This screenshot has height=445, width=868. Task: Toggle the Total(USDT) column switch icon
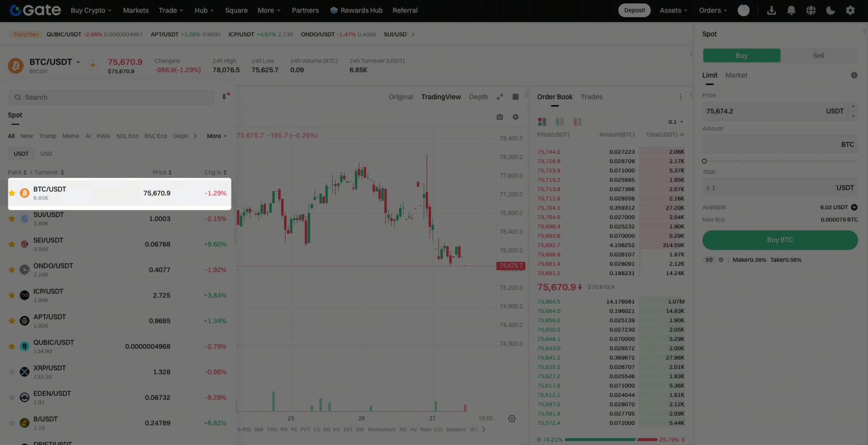pos(682,135)
